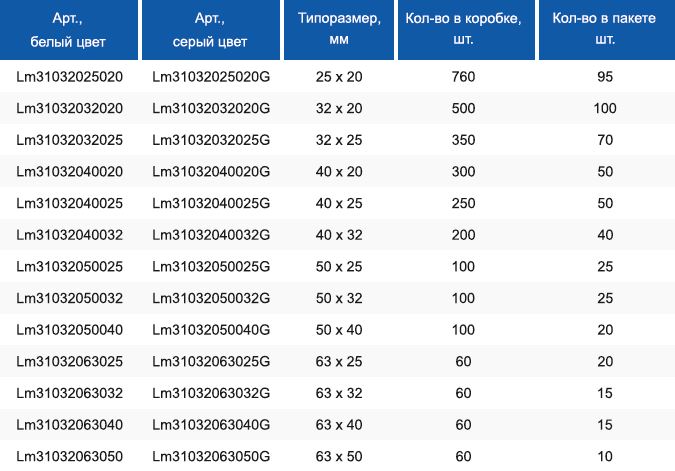Screen dimensions: 675x471
Task: Click the 63 x 50 size cell
Action: click(x=339, y=456)
